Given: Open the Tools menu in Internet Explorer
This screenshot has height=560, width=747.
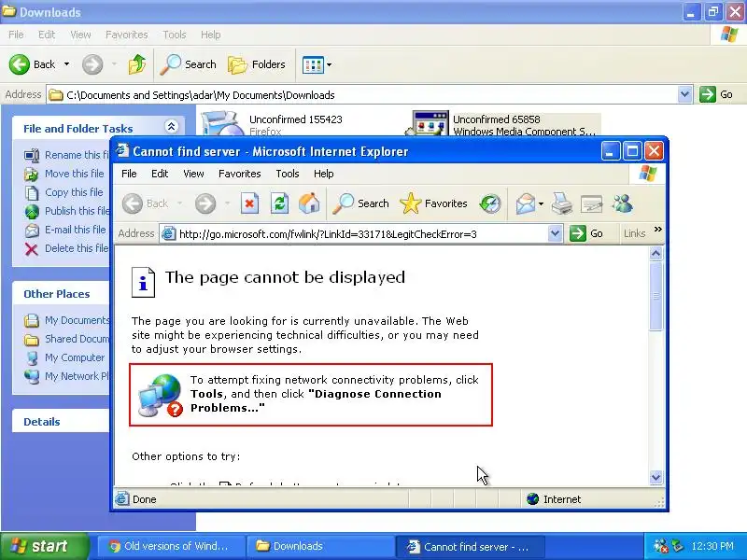Looking at the screenshot, I should [x=288, y=174].
